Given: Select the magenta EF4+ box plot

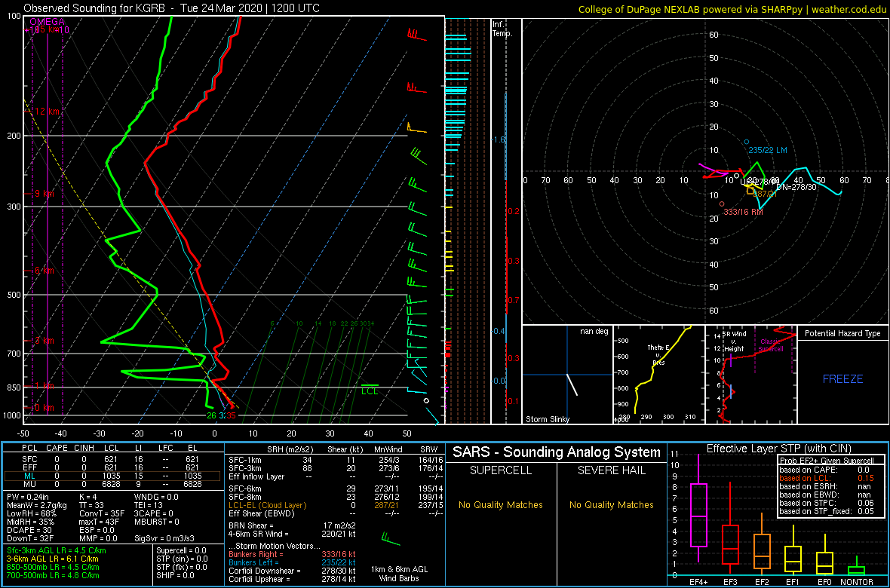Looking at the screenshot, I should coord(698,509).
